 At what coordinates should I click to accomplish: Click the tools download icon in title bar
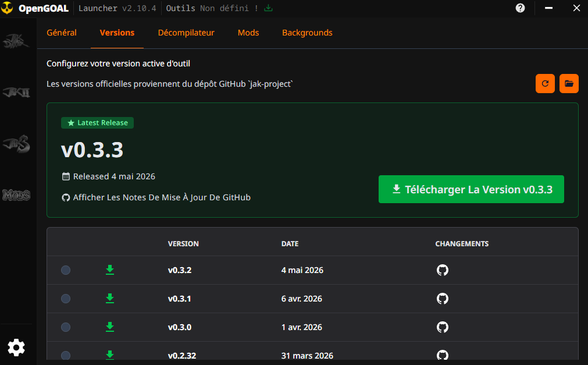268,8
